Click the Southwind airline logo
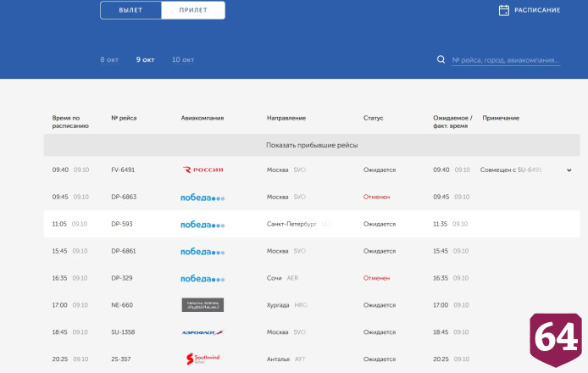The height and width of the screenshot is (373, 588). (x=202, y=359)
